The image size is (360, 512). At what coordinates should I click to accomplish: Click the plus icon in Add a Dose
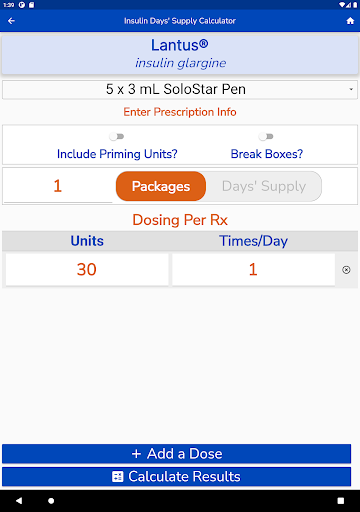(x=136, y=454)
